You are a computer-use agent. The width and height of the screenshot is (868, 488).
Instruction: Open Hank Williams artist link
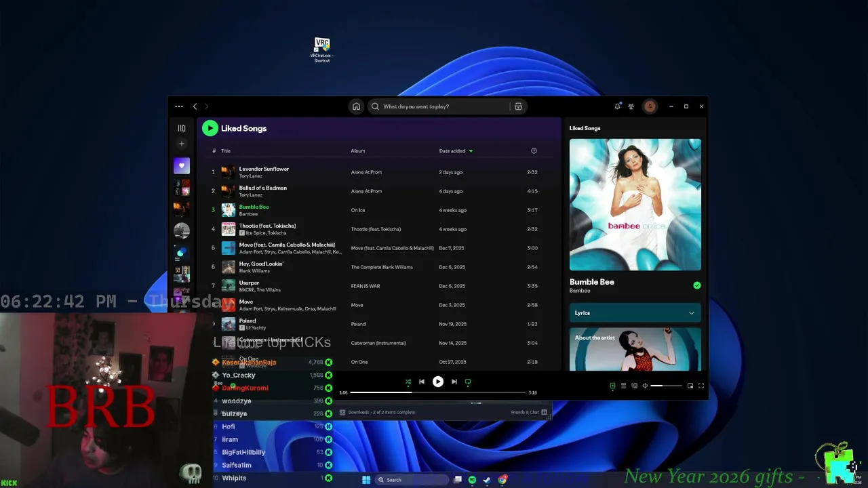point(254,271)
